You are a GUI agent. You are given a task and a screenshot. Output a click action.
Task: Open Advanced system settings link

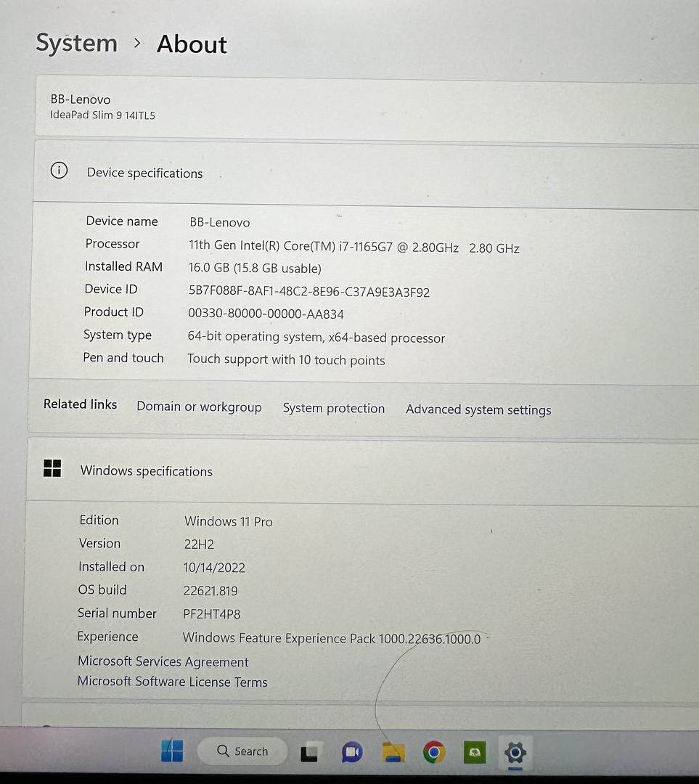click(478, 409)
